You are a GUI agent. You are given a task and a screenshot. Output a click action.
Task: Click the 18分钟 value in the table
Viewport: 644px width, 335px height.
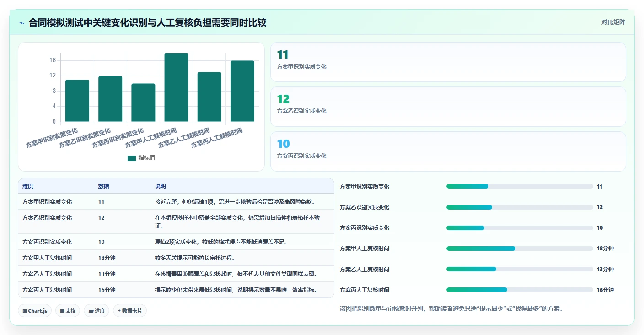[107, 258]
